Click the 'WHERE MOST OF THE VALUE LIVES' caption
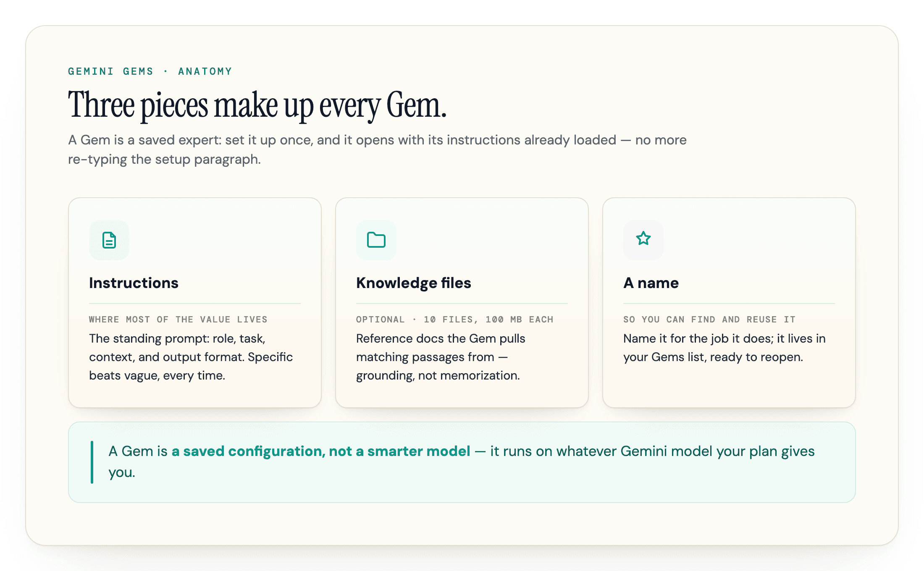924x571 pixels. click(x=178, y=320)
